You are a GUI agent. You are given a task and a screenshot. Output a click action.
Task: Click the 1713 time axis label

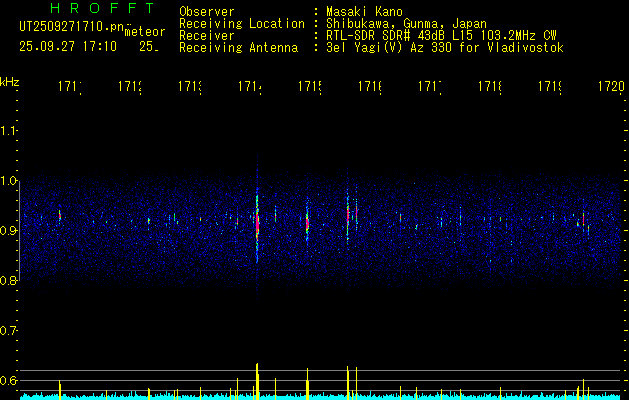click(x=190, y=87)
